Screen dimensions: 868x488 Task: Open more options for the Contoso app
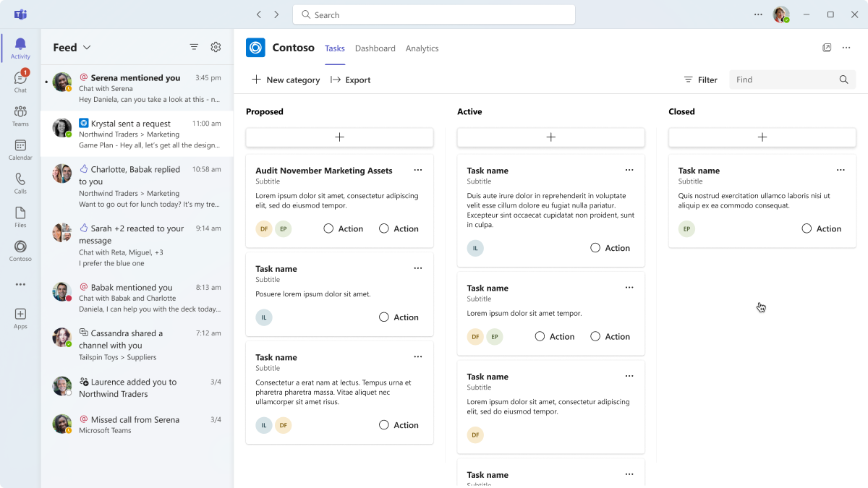click(x=846, y=48)
